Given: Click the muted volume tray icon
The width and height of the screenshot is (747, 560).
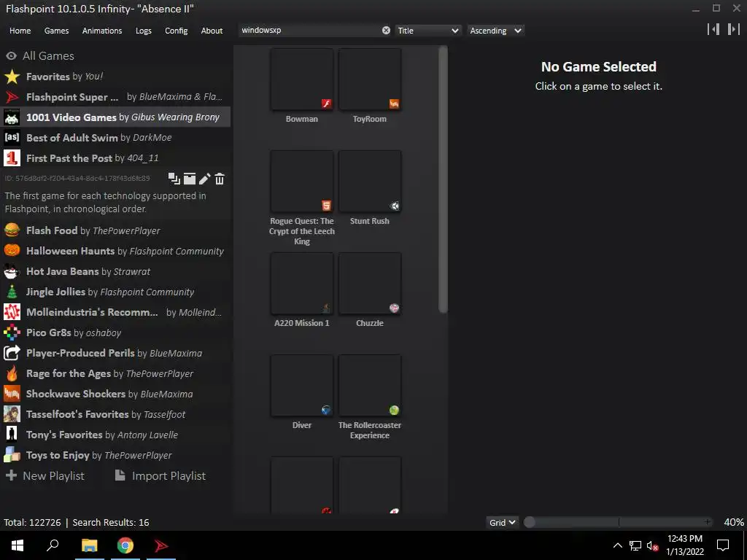Looking at the screenshot, I should click(652, 545).
